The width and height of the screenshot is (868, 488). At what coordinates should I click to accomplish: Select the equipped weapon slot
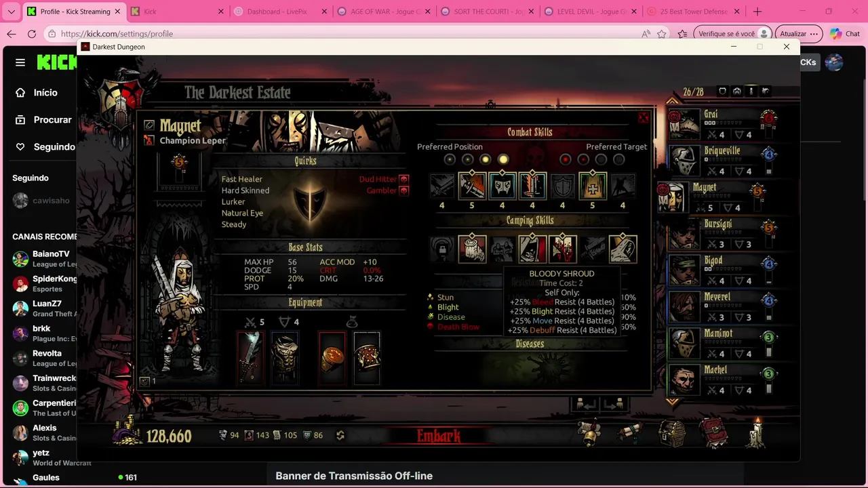[250, 357]
